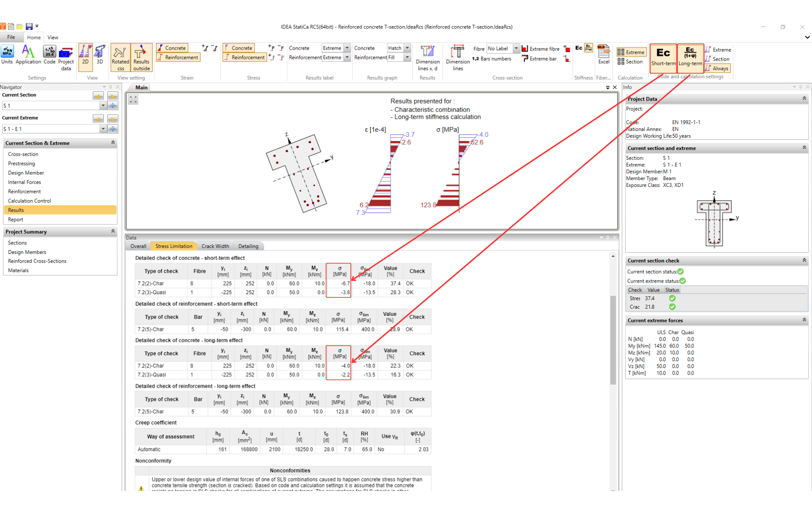Export results to Excel

tap(603, 55)
